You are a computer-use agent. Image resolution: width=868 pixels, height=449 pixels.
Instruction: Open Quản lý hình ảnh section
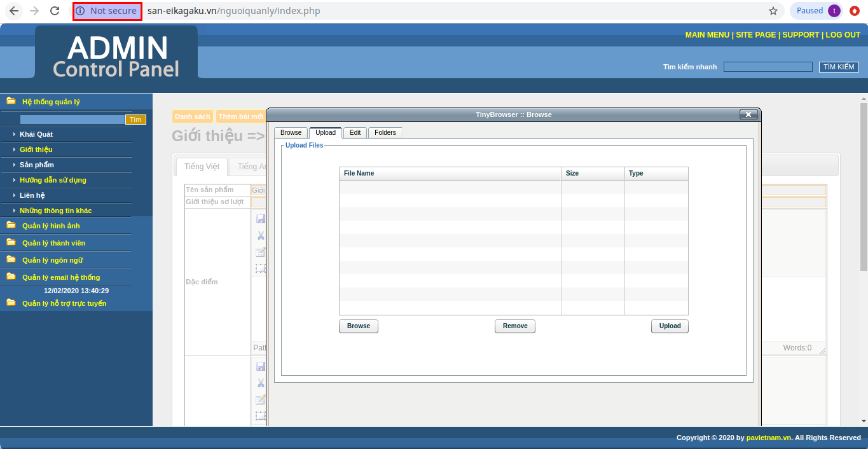point(51,226)
